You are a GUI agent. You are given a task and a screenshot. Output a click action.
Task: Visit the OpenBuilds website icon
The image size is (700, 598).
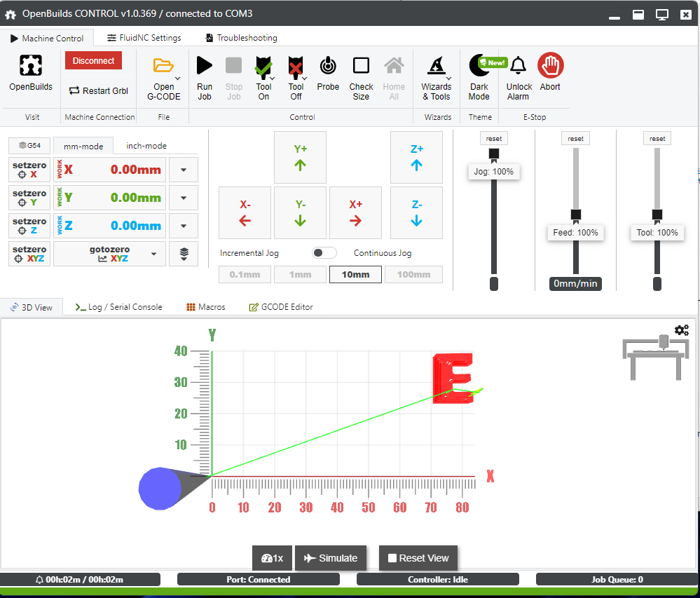coord(30,65)
